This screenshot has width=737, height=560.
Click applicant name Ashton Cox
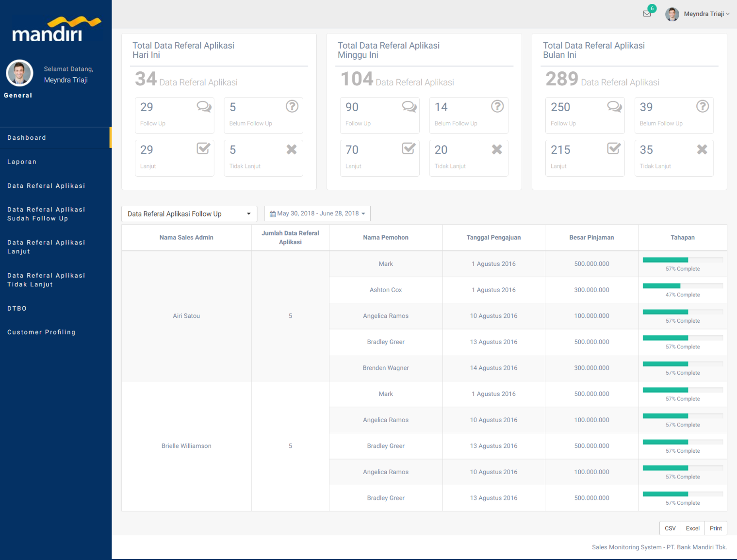(x=386, y=290)
